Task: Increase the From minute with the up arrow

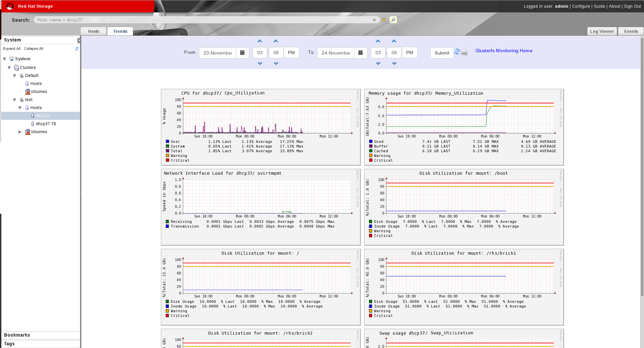Action: [x=276, y=41]
